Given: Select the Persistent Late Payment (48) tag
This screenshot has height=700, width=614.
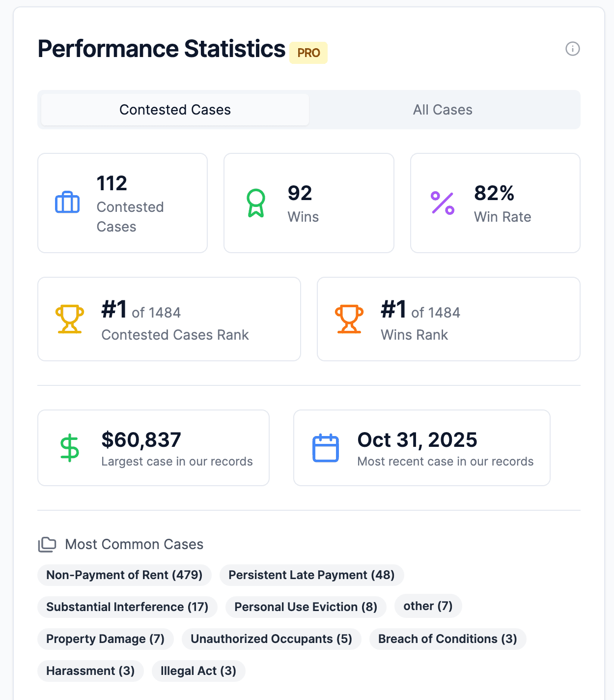Looking at the screenshot, I should [x=311, y=575].
